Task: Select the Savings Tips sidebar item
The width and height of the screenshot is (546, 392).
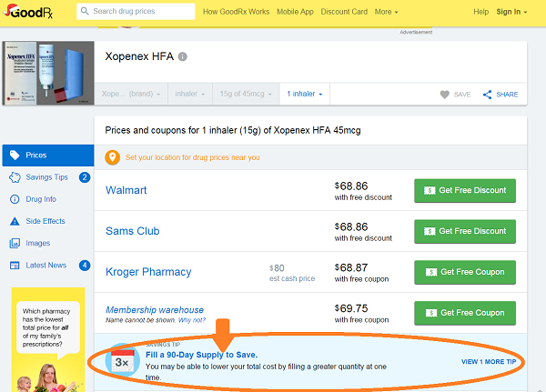Action: [46, 177]
